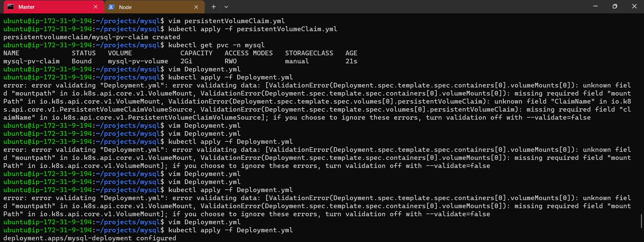Click the "kubectl get pvc -n mysql" command
The image size is (644, 242).
click(x=216, y=45)
